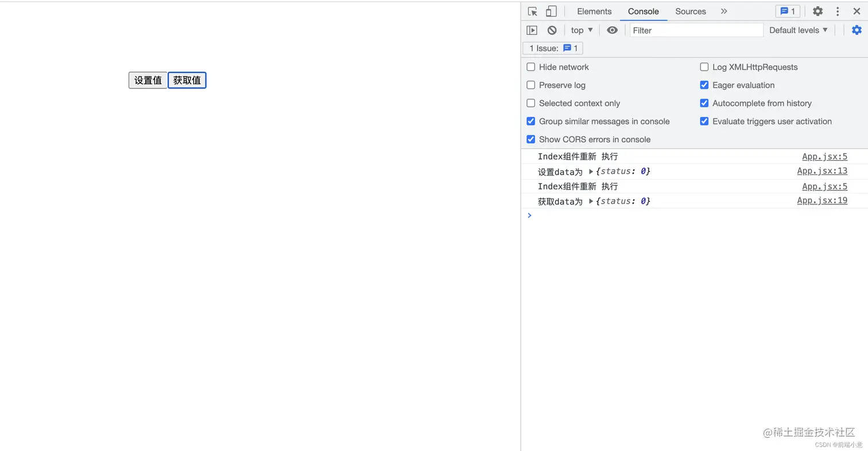Open the Default levels dropdown
This screenshot has width=868, height=451.
click(799, 30)
